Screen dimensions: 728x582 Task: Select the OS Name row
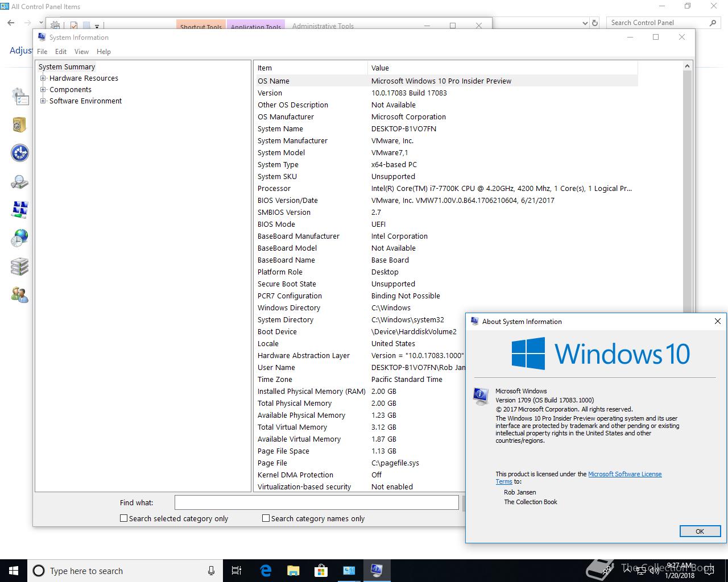pos(446,81)
